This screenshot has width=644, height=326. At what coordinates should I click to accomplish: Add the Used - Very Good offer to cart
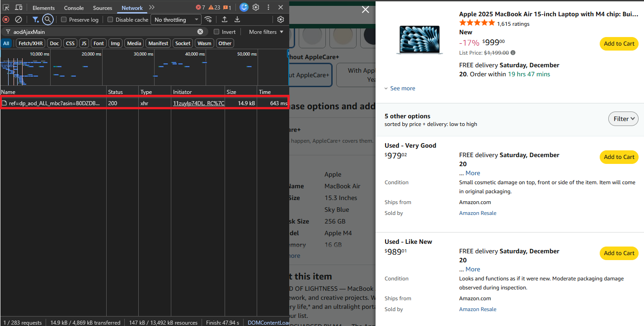point(619,157)
